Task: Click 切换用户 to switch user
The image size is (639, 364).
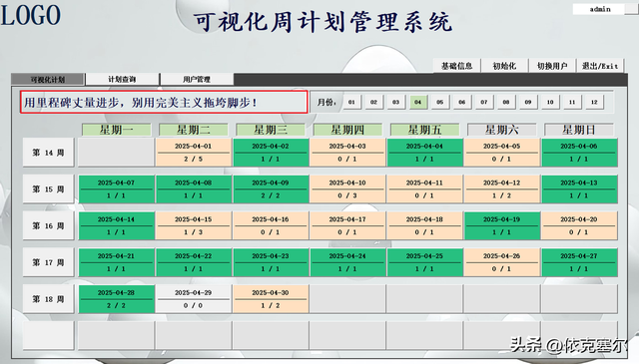Action: click(x=552, y=66)
